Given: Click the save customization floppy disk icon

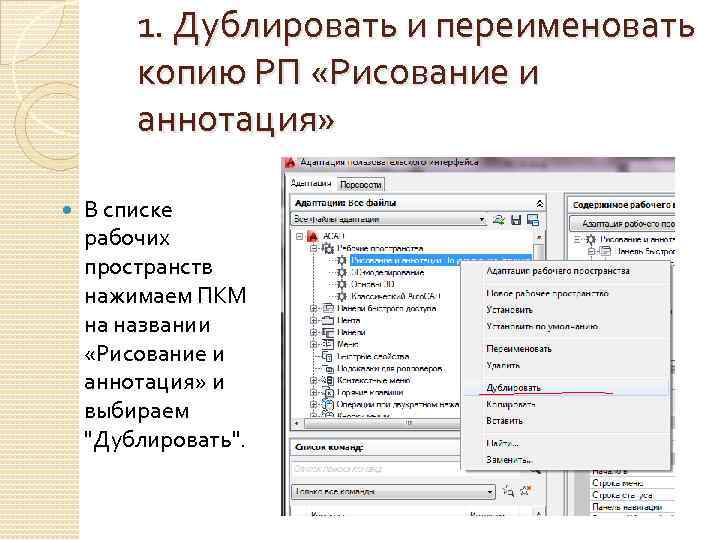Looking at the screenshot, I should pyautogui.click(x=516, y=220).
